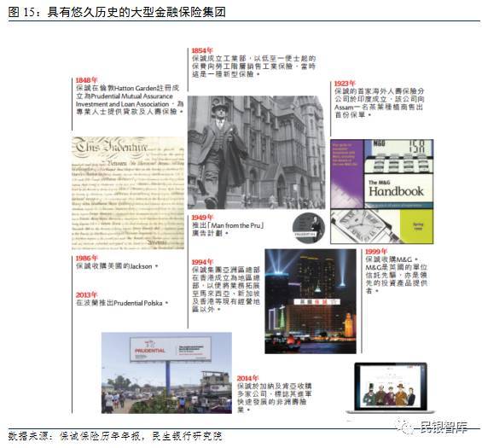The image size is (482, 448).
Task: Click the Hong Kong night skyline photo
Action: (311, 301)
